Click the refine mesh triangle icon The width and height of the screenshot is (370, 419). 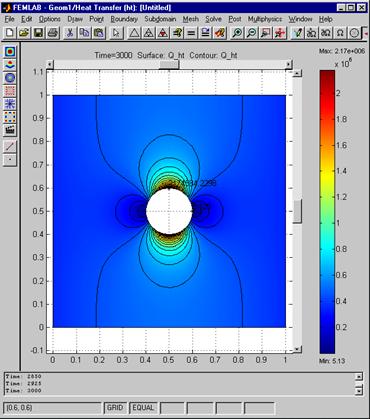pos(149,33)
